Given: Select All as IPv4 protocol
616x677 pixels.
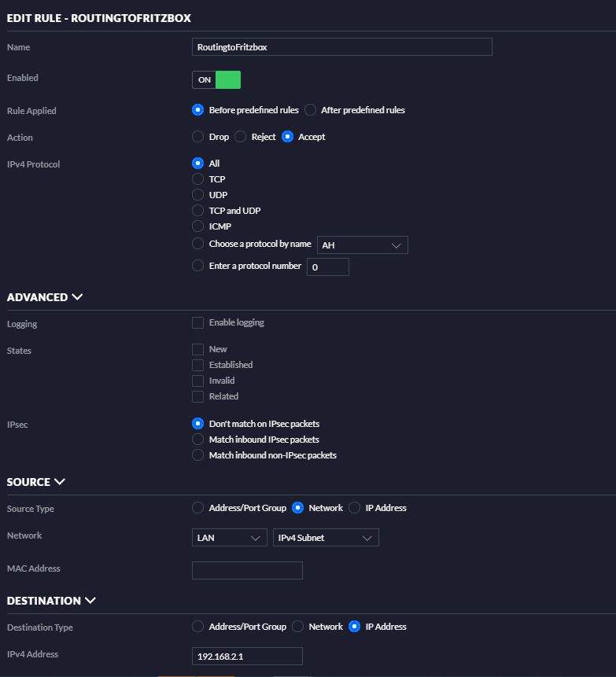Looking at the screenshot, I should coord(197,164).
